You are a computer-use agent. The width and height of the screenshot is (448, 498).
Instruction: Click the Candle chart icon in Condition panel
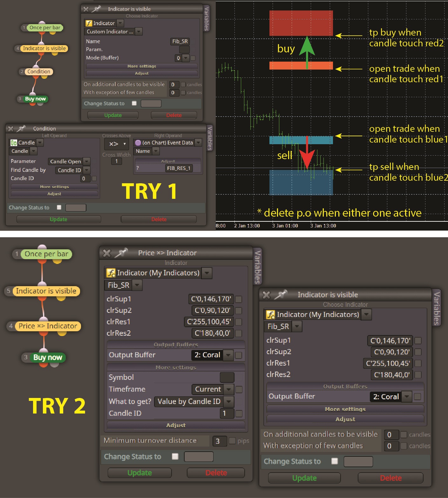click(x=14, y=143)
